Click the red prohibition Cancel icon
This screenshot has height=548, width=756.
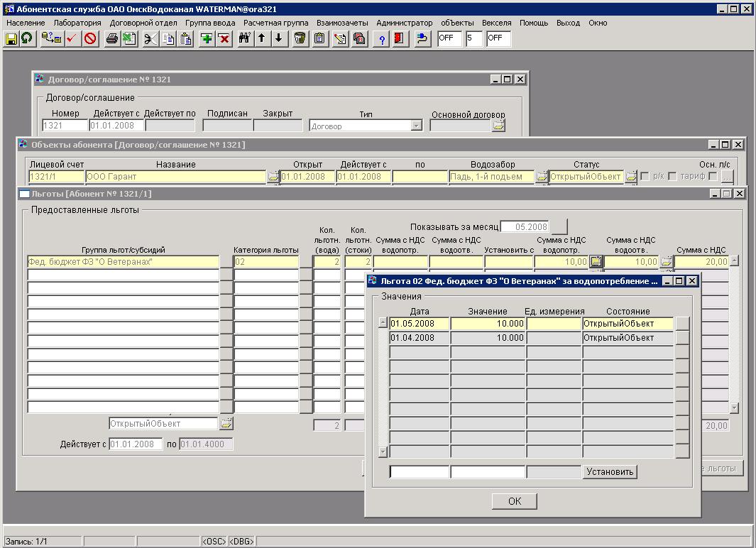(90, 39)
